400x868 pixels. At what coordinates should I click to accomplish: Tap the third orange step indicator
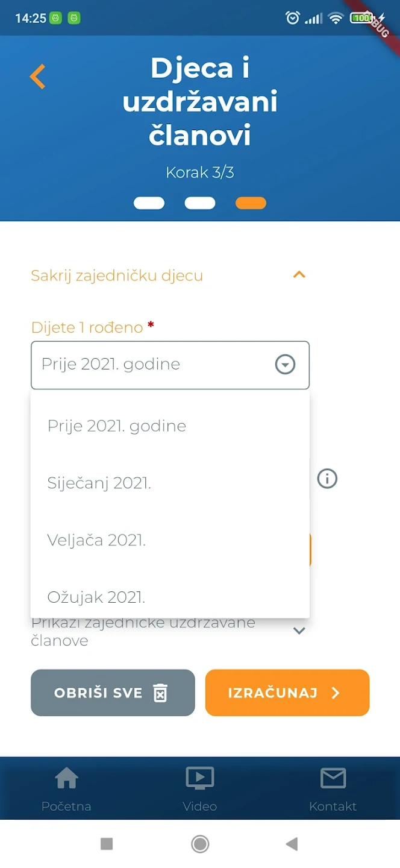(x=251, y=203)
